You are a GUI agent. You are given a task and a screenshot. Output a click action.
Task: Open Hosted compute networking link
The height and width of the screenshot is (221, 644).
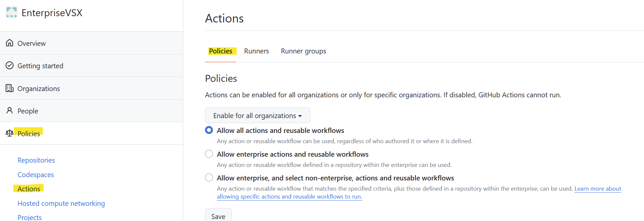coord(61,204)
